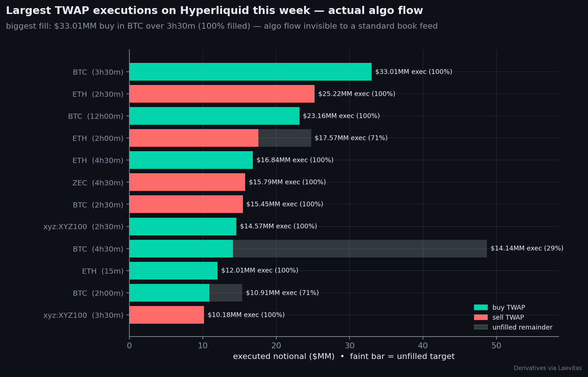
Task: Click the x-axis tick label "20"
Action: coord(276,346)
